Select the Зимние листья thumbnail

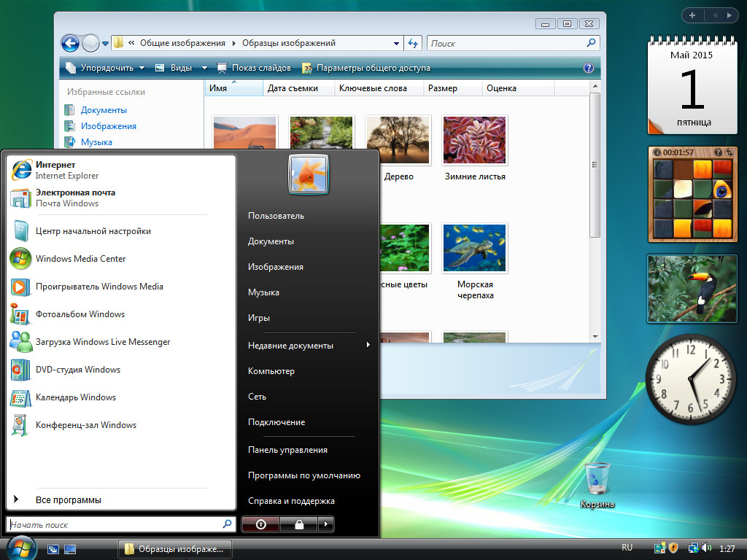[x=474, y=141]
